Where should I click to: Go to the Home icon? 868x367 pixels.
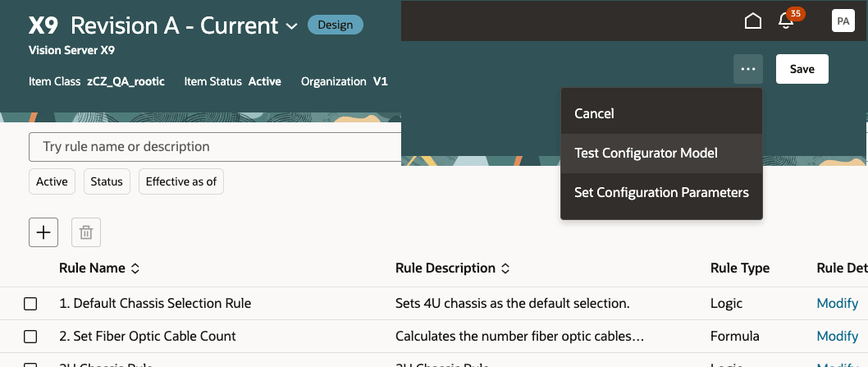(x=752, y=22)
